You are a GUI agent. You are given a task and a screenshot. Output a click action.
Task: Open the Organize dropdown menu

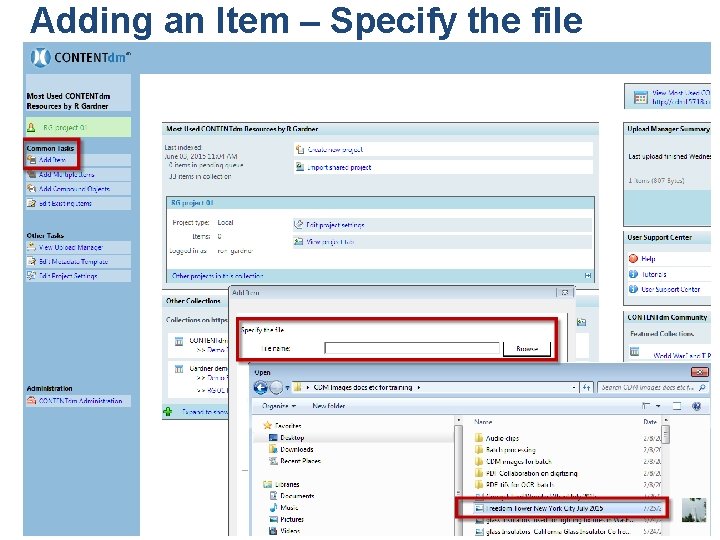coord(279,406)
